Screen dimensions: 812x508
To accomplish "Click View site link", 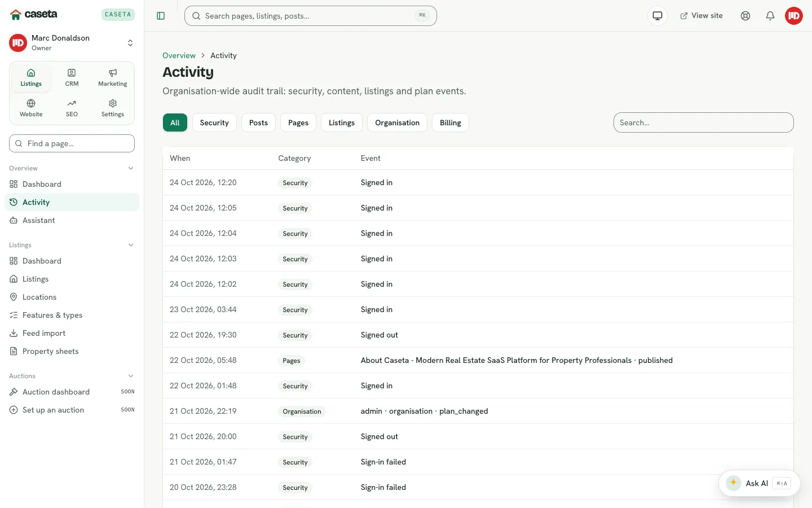I will click(701, 16).
